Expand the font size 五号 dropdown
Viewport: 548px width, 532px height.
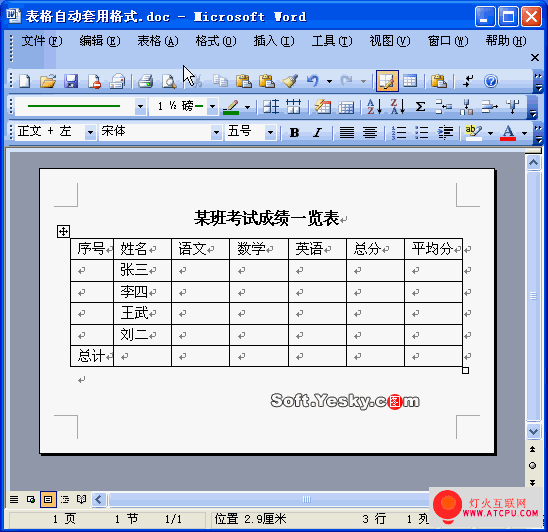(x=270, y=132)
